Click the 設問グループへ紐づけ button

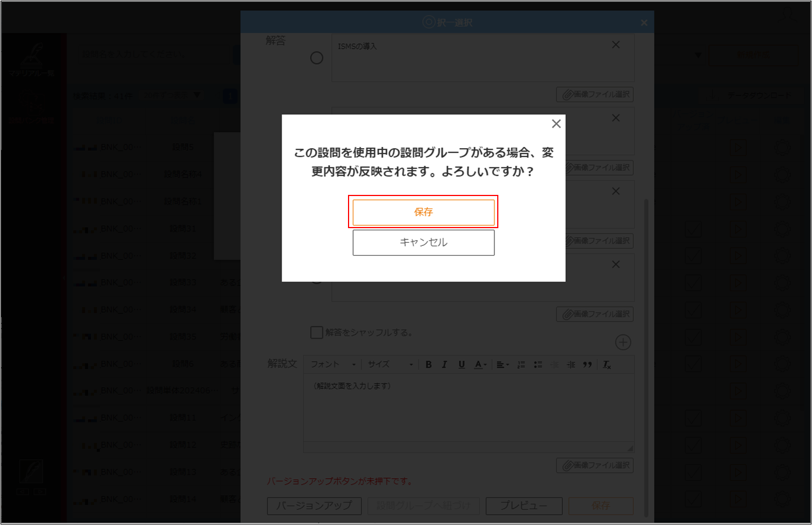tap(423, 506)
